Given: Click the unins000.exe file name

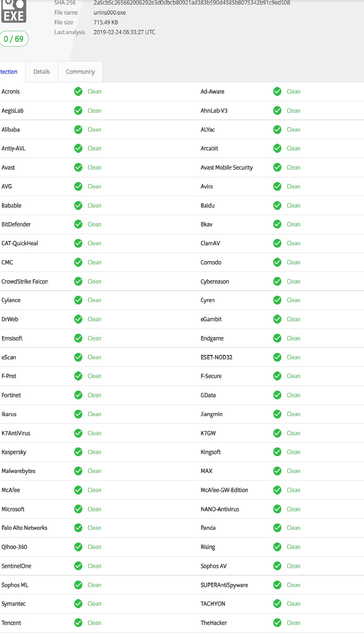Looking at the screenshot, I should coord(110,13).
